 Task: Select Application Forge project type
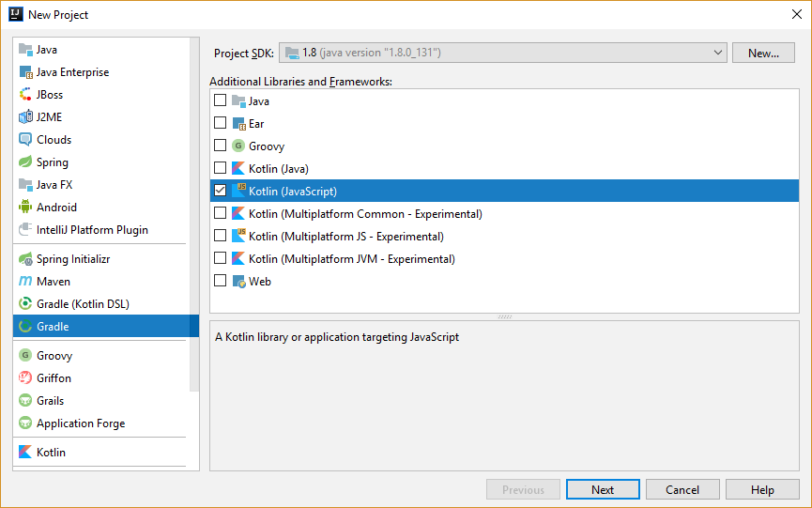click(x=81, y=423)
